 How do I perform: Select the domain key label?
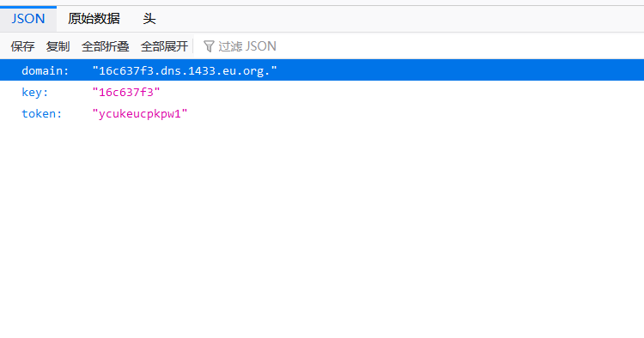[x=46, y=70]
